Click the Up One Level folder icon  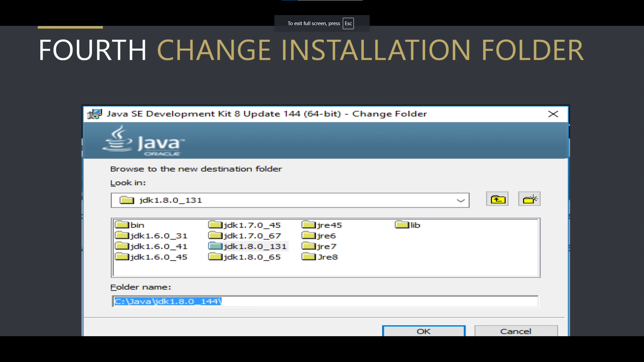497,198
